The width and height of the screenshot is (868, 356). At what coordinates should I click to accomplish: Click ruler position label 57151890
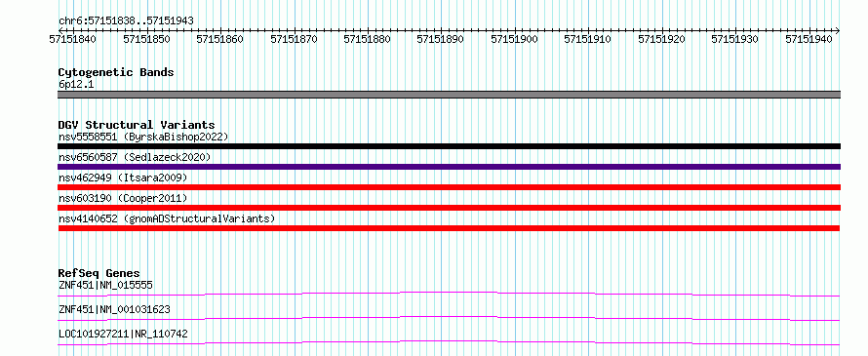pos(440,39)
